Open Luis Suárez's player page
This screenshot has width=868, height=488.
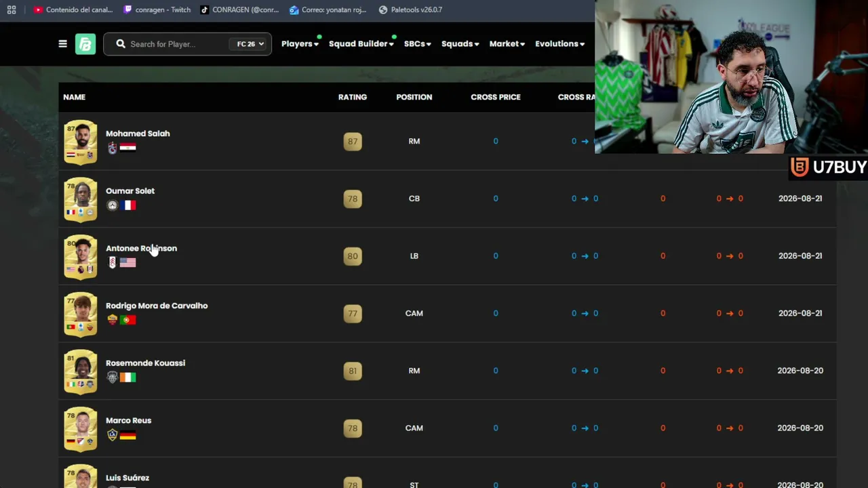pyautogui.click(x=127, y=478)
